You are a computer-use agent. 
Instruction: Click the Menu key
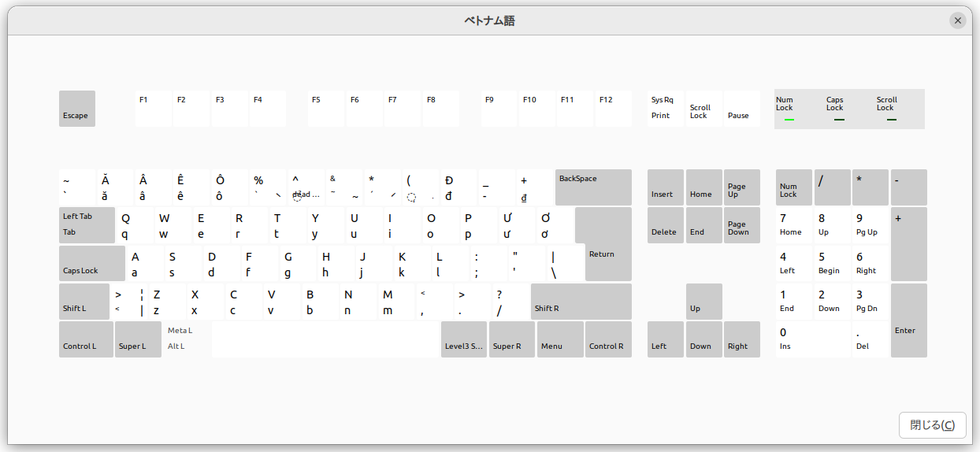click(560, 339)
